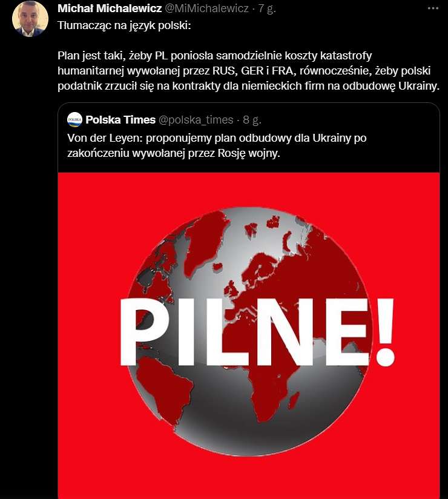The width and height of the screenshot is (448, 499).
Task: Visit the @MiMichalewicz handle
Action: 206,8
